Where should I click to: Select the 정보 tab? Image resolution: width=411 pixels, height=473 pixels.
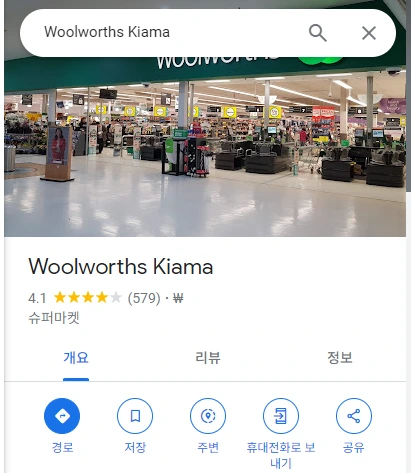340,358
